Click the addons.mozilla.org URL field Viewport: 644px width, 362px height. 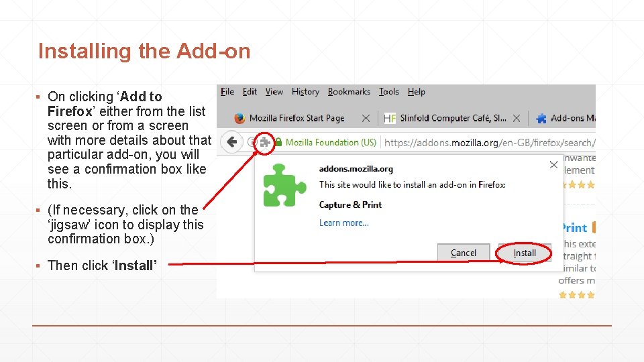(490, 142)
